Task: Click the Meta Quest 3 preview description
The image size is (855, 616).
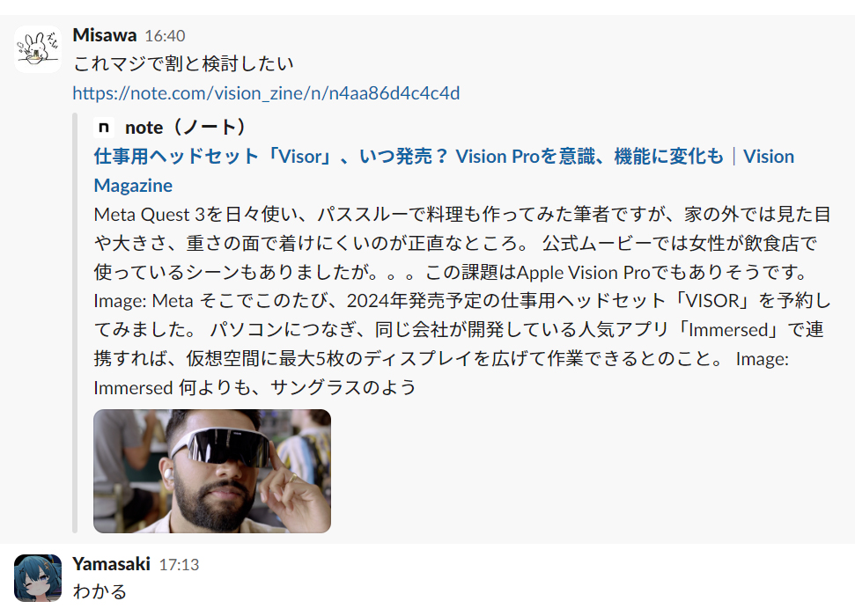Action: click(462, 300)
